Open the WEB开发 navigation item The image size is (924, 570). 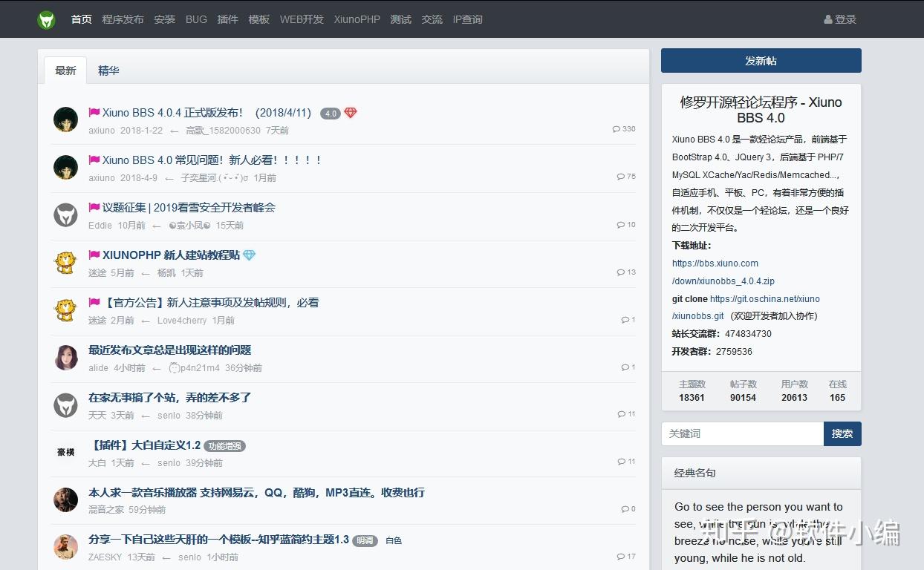302,19
